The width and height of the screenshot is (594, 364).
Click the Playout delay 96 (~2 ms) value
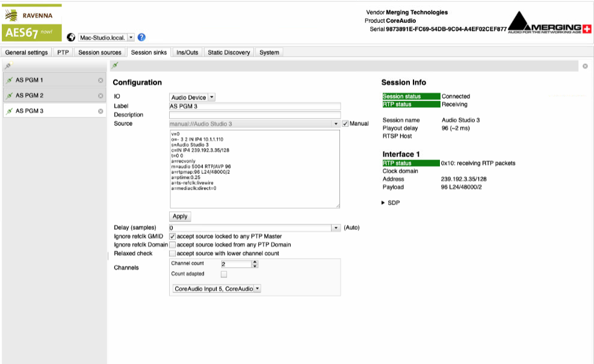click(456, 128)
